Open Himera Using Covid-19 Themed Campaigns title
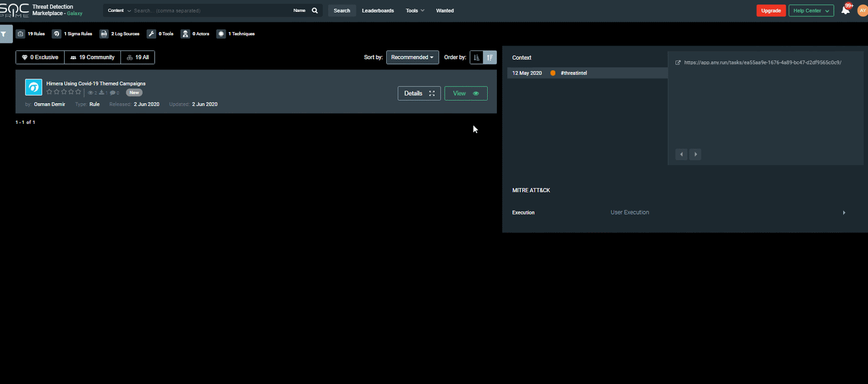The image size is (868, 384). 96,84
